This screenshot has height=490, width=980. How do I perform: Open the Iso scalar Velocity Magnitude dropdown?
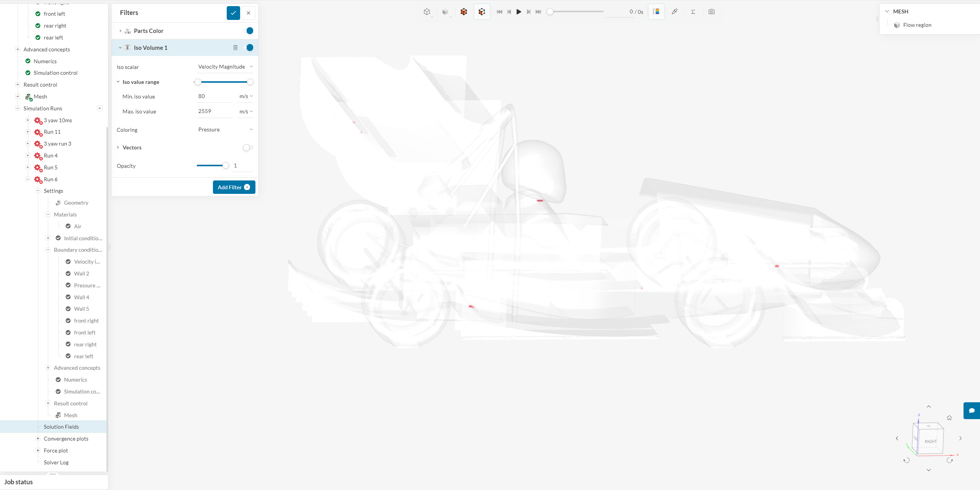[225, 67]
